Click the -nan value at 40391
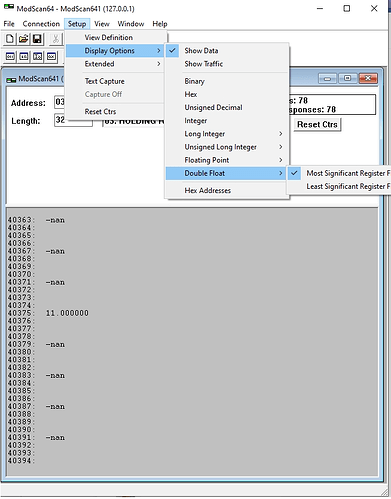 55,438
